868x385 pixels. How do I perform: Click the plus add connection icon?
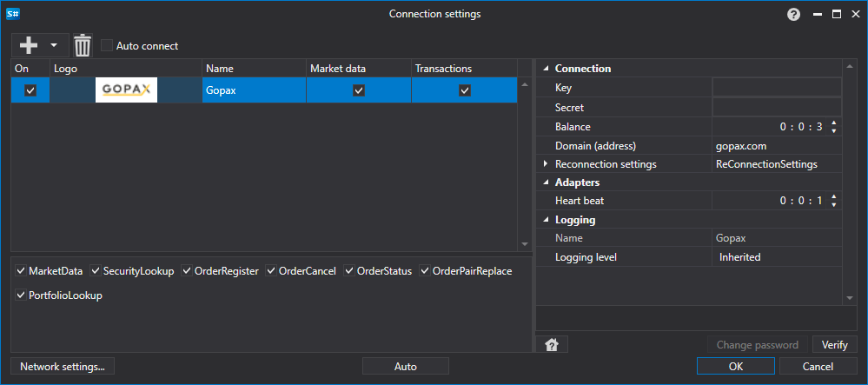pyautogui.click(x=28, y=45)
